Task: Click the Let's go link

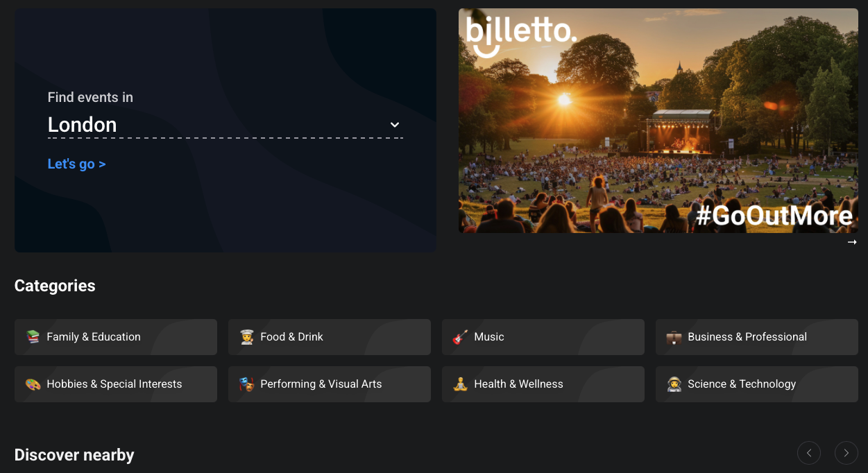Action: click(76, 164)
